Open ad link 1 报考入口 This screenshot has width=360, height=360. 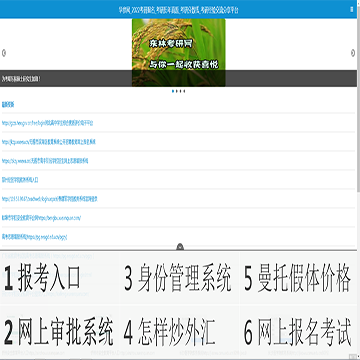[42, 277]
